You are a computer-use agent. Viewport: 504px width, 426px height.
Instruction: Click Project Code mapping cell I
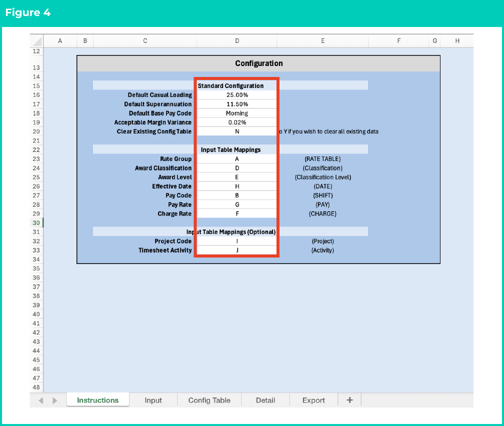237,241
